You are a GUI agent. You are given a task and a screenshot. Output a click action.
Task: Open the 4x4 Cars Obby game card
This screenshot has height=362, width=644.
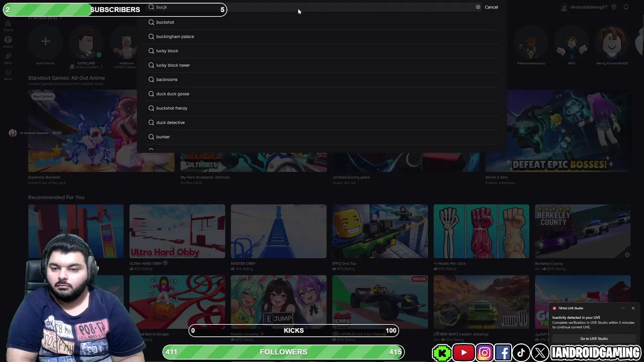pos(380,302)
